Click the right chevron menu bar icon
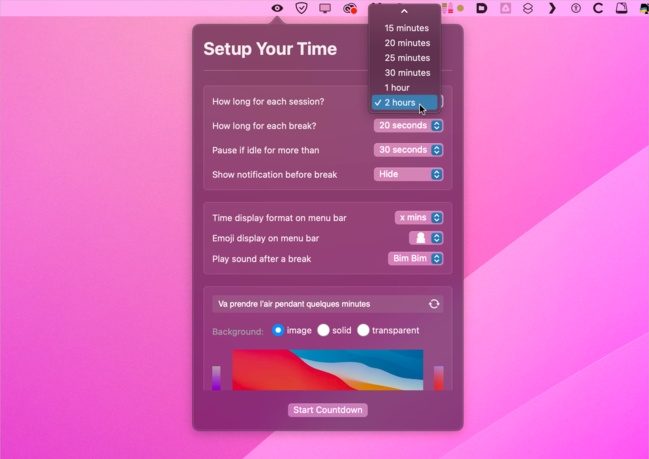The width and height of the screenshot is (649, 459). (x=552, y=8)
